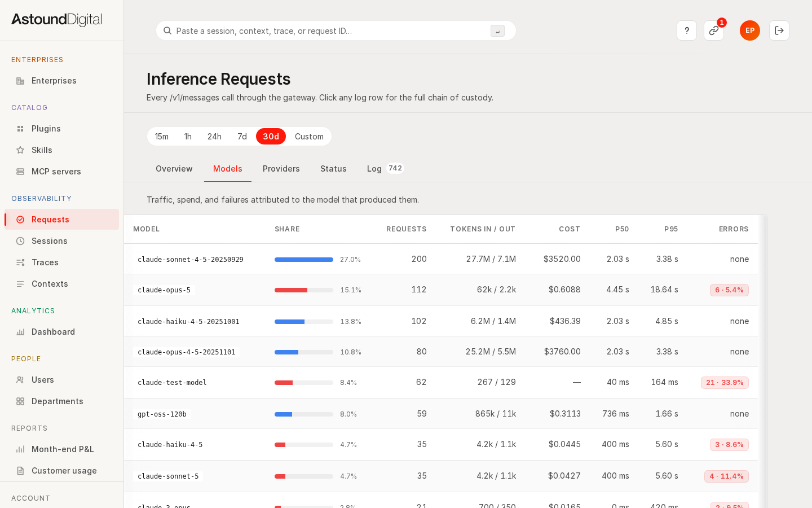Select the 7d time range
The width and height of the screenshot is (812, 508).
pyautogui.click(x=242, y=137)
